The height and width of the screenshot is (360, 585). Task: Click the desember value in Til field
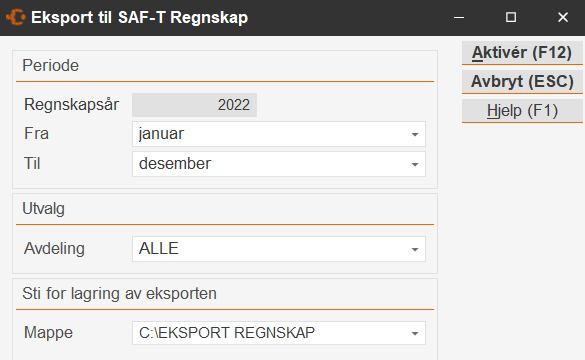click(x=175, y=164)
